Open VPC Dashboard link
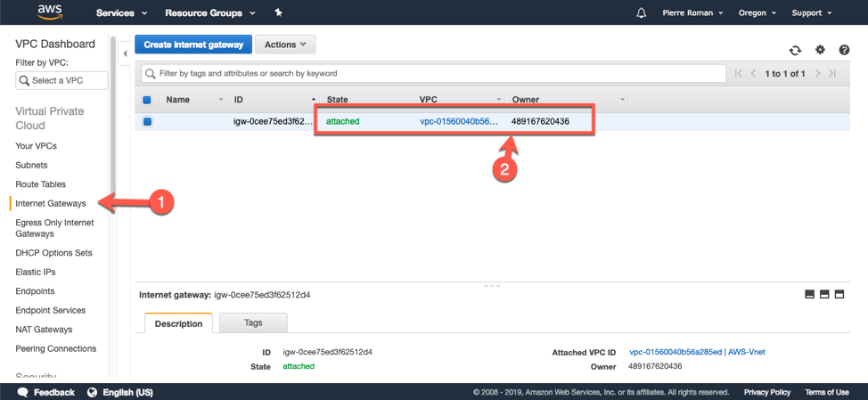Image resolution: width=868 pixels, height=400 pixels. tap(55, 45)
